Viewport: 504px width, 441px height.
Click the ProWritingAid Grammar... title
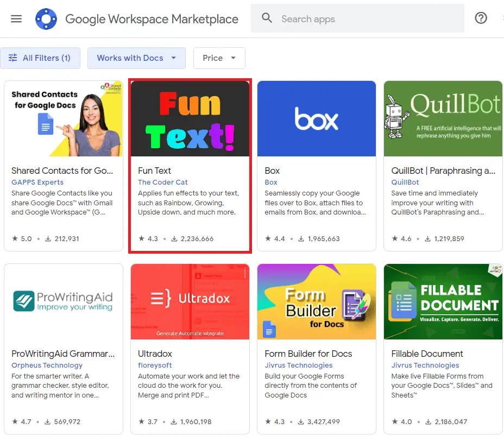tap(63, 354)
